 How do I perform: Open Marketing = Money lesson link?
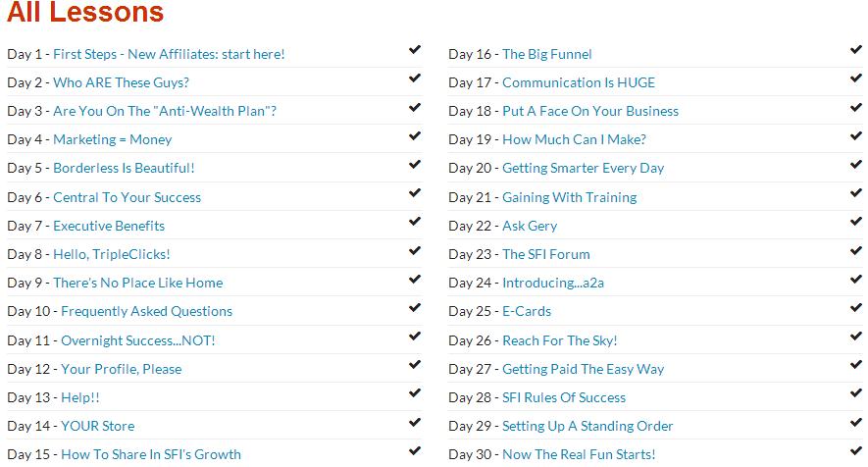tap(113, 139)
